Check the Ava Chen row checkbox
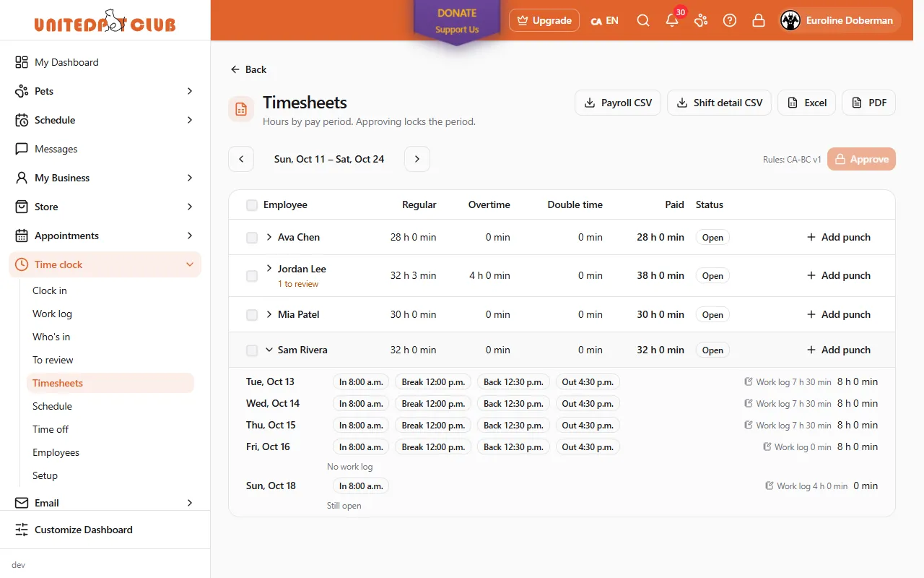This screenshot has width=924, height=578. [x=252, y=238]
